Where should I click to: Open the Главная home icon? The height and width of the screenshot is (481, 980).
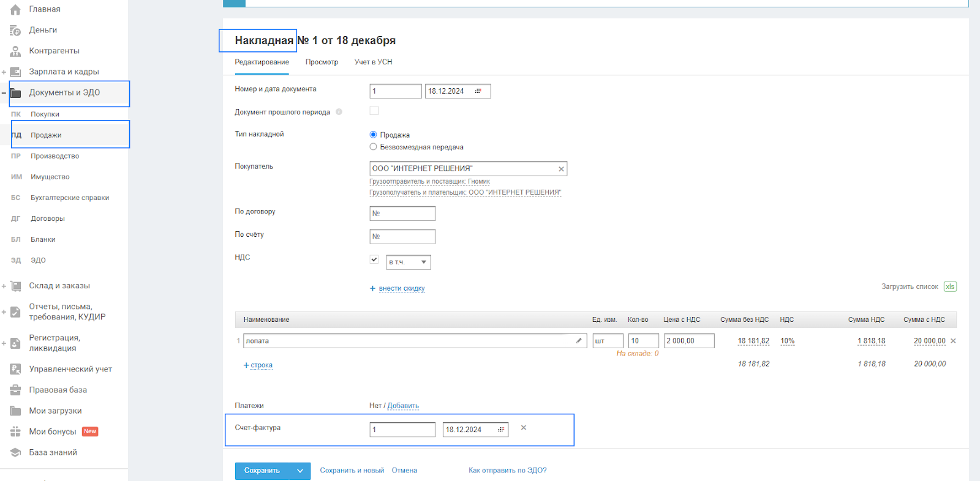(15, 9)
